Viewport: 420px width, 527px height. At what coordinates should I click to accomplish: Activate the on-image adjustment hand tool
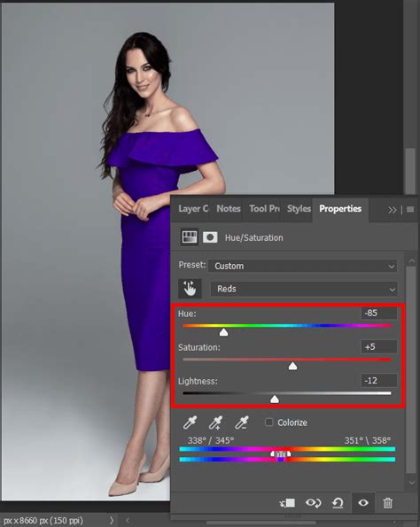click(190, 289)
